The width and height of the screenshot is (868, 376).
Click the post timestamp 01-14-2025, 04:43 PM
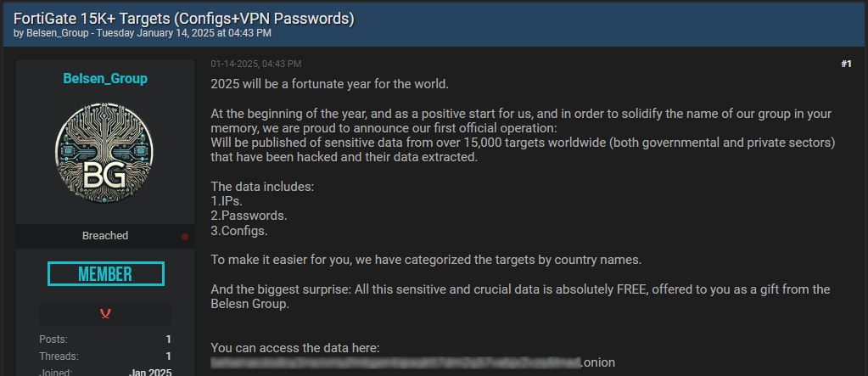[255, 65]
